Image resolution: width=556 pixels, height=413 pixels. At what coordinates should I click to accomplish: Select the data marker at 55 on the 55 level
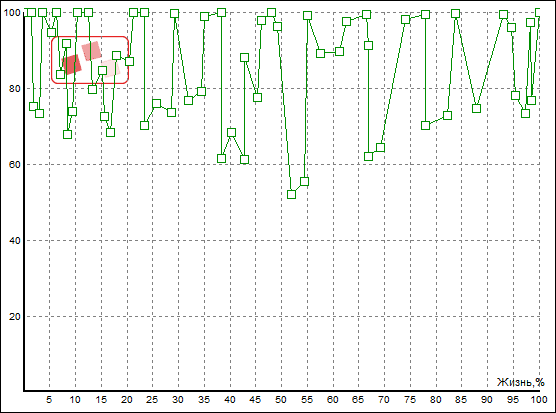click(x=304, y=182)
